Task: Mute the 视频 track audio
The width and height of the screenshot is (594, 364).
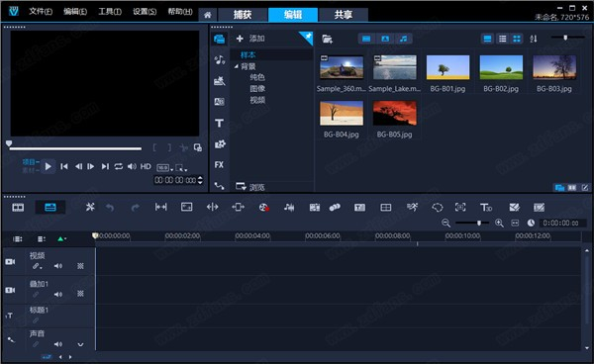Action: pyautogui.click(x=58, y=266)
